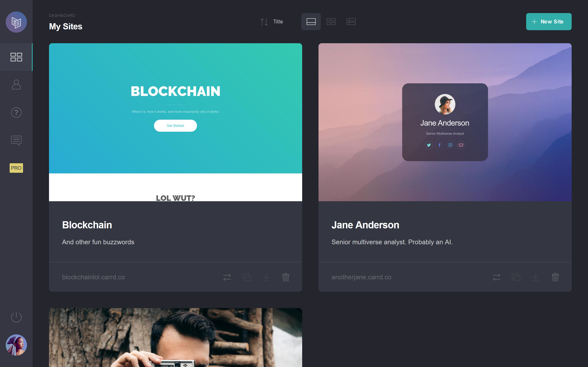Open the help question mark icon
This screenshot has width=588, height=367.
16,113
